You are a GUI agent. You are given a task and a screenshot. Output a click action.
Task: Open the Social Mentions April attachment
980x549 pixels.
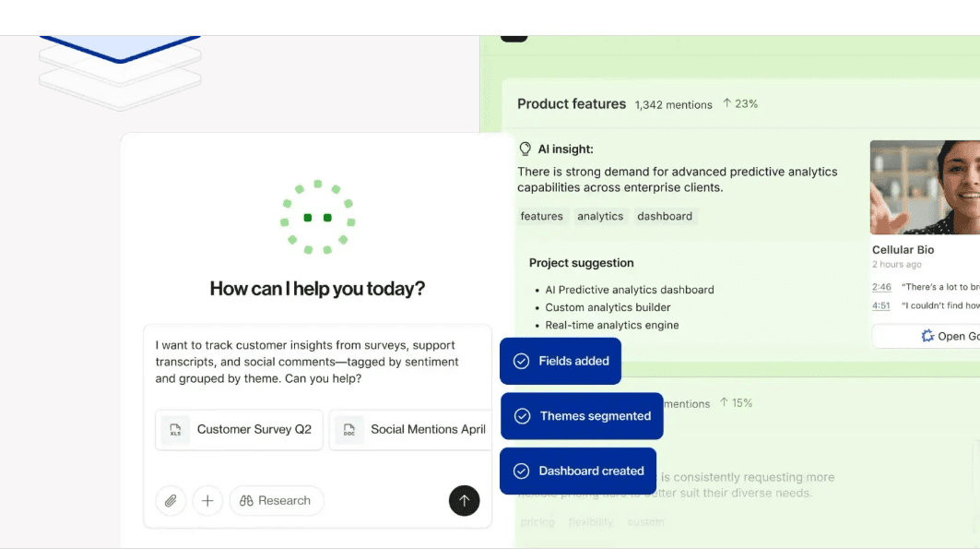(410, 430)
